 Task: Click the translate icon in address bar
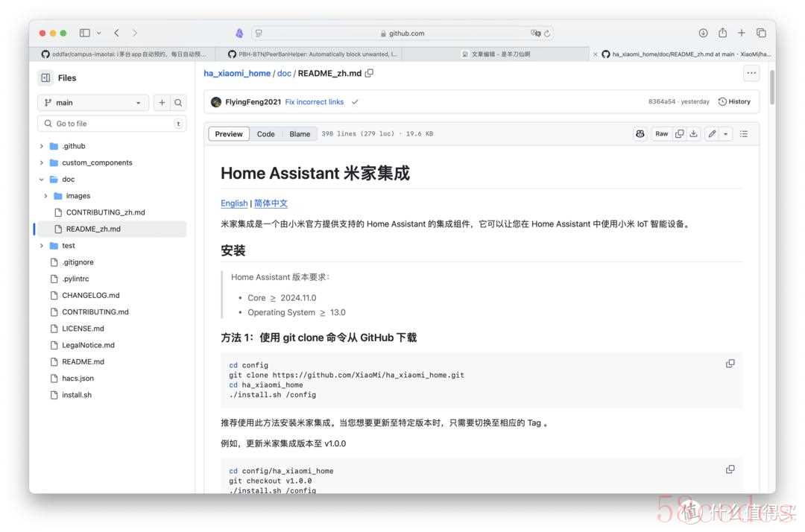pyautogui.click(x=535, y=33)
